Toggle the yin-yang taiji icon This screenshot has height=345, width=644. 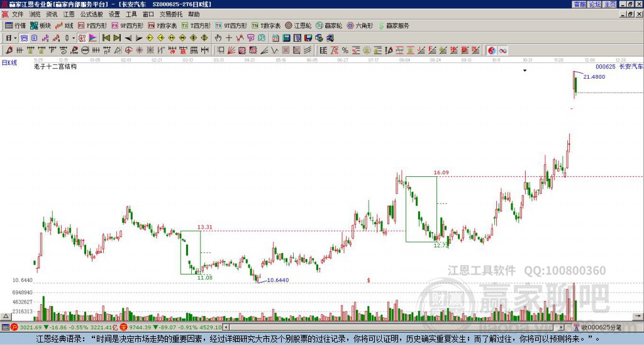coord(492,50)
